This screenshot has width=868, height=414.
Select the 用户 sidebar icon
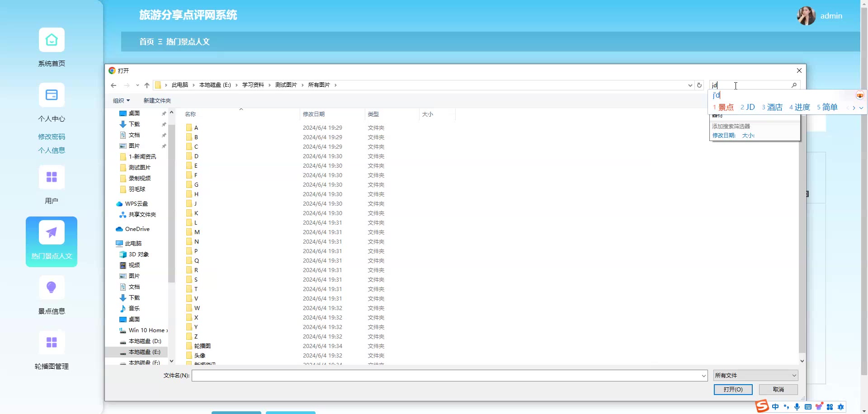tap(52, 177)
